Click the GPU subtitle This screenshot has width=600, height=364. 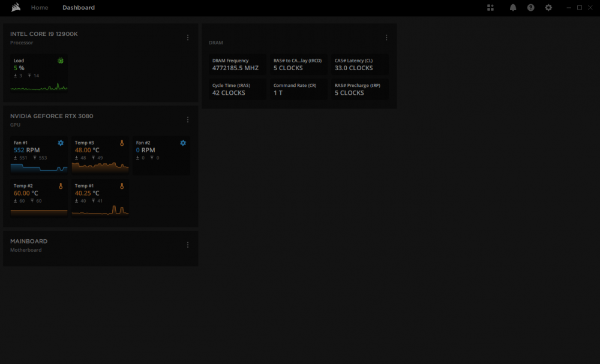tap(16, 125)
